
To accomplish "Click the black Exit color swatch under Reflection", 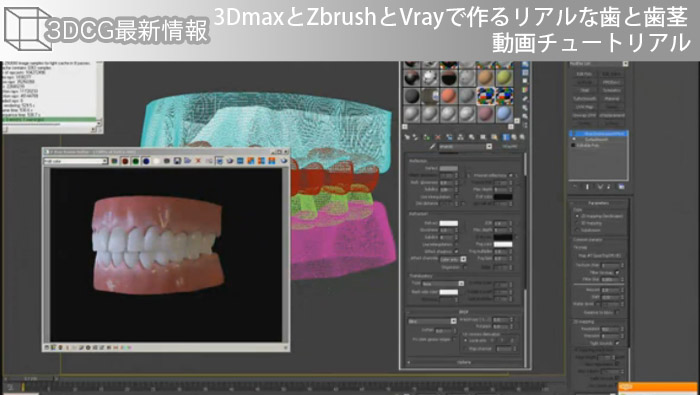I will pyautogui.click(x=503, y=197).
